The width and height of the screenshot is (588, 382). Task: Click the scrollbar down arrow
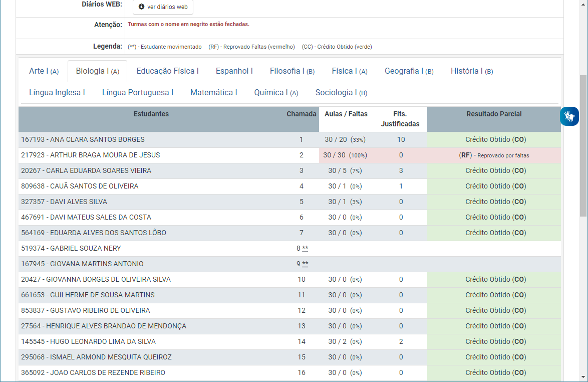[583, 377]
